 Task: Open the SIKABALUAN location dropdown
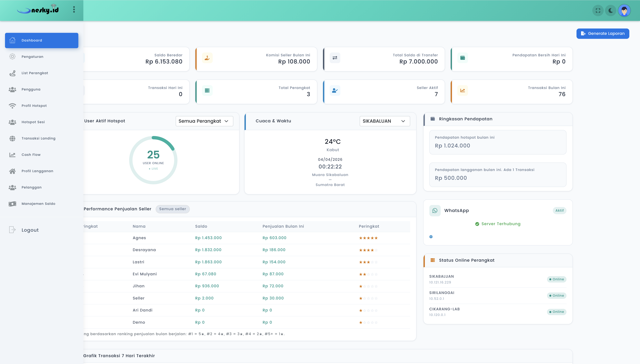384,121
